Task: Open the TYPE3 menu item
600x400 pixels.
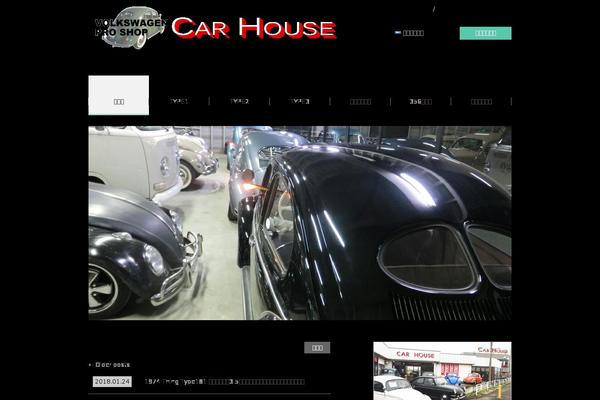Action: (300, 101)
